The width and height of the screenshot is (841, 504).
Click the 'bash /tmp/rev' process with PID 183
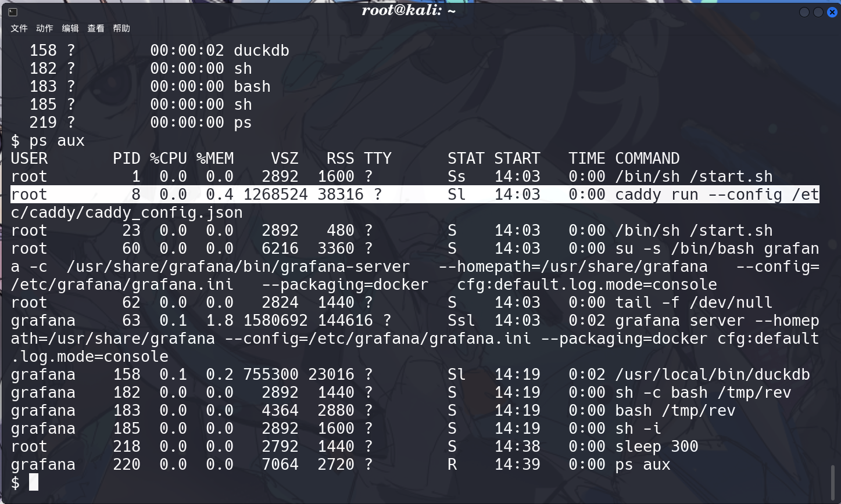point(675,411)
